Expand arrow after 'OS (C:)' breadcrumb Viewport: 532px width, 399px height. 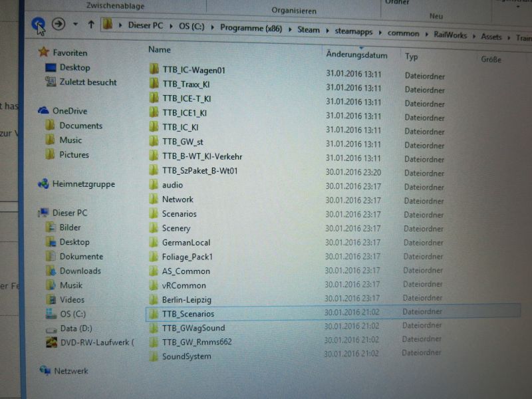(212, 27)
